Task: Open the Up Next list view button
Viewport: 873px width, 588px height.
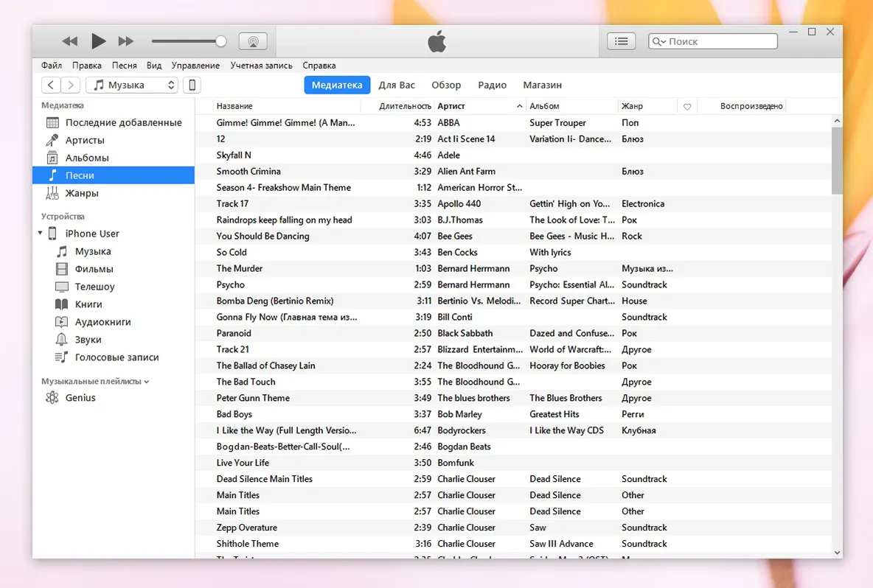Action: 622,41
